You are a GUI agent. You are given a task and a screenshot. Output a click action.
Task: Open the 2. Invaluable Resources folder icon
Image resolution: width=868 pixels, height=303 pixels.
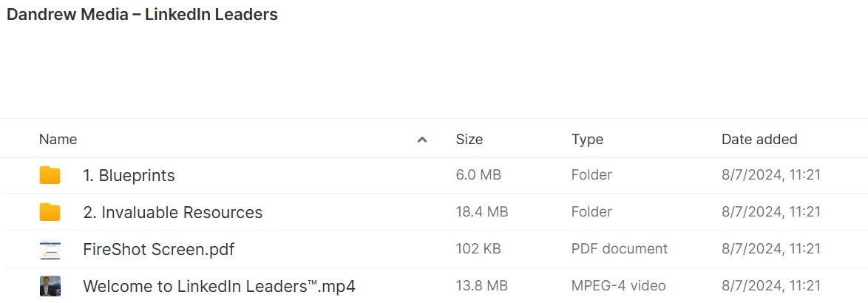(50, 212)
